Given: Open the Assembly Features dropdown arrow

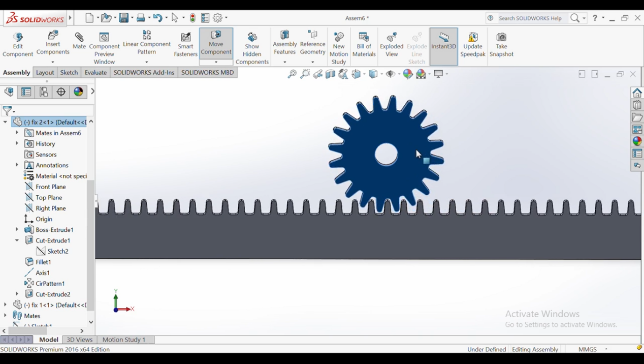Looking at the screenshot, I should tap(284, 62).
